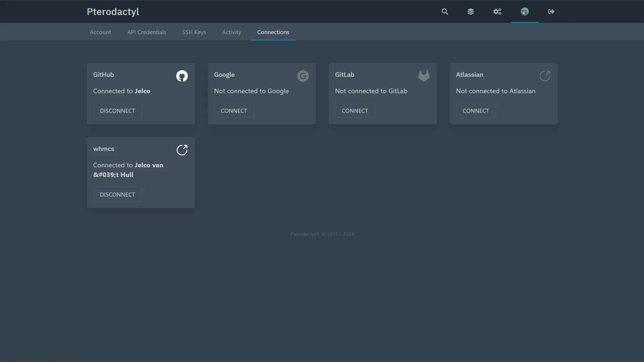Click the server list stacked-layers icon
Image resolution: width=644 pixels, height=362 pixels.
point(471,11)
